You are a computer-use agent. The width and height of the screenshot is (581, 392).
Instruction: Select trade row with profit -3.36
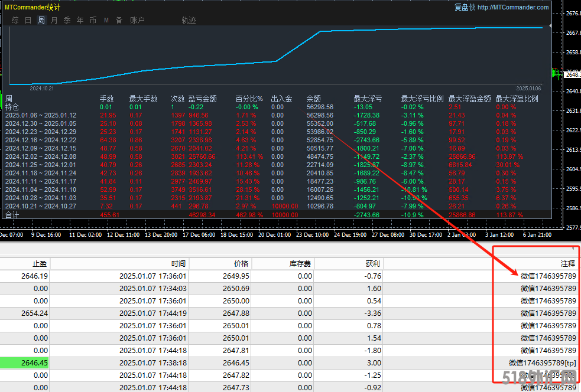coord(289,313)
